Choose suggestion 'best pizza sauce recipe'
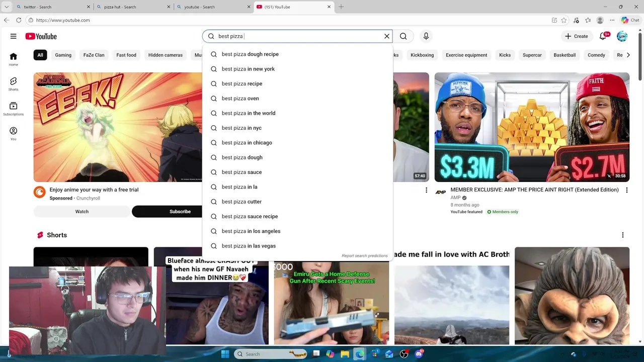Screen dimensions: 644x362 pos(297,216)
